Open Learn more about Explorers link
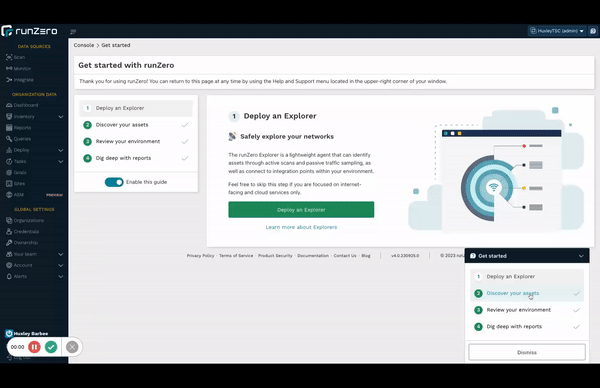Viewport: 600px width, 388px height. click(x=301, y=227)
